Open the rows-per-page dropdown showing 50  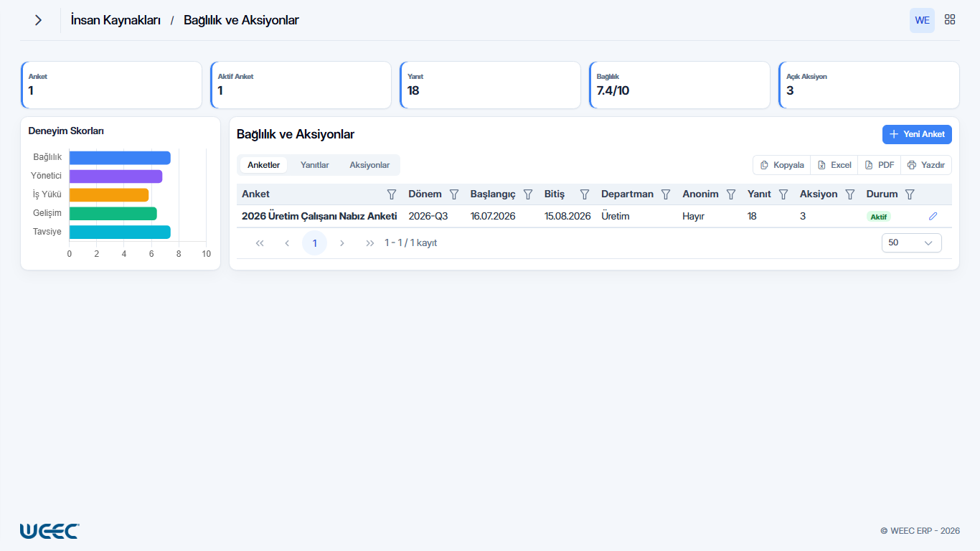[911, 243]
